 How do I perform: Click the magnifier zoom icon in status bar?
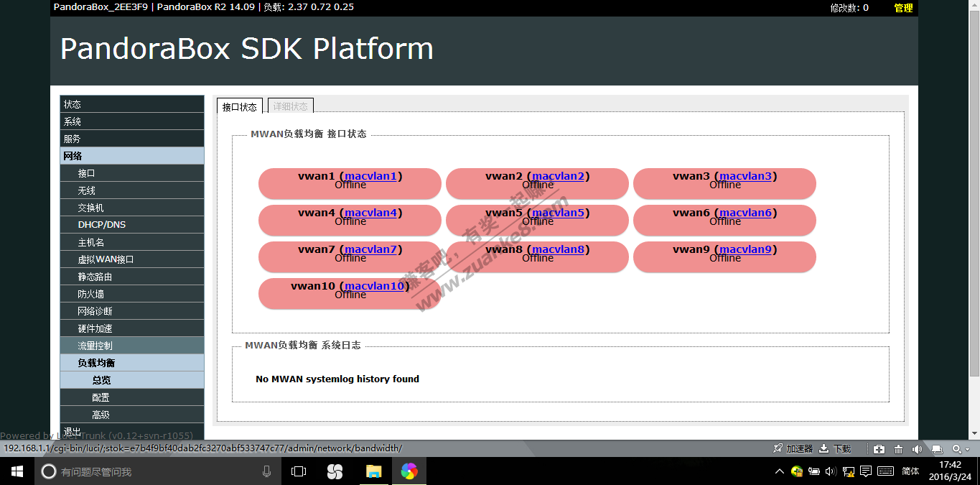click(x=956, y=449)
